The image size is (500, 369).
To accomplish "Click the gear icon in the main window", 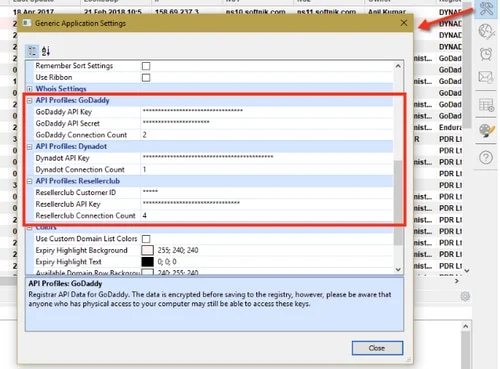I will (465, 296).
